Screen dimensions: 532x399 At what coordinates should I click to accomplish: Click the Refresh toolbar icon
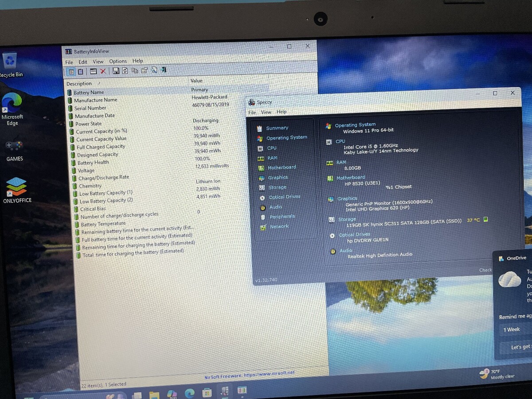tap(125, 71)
